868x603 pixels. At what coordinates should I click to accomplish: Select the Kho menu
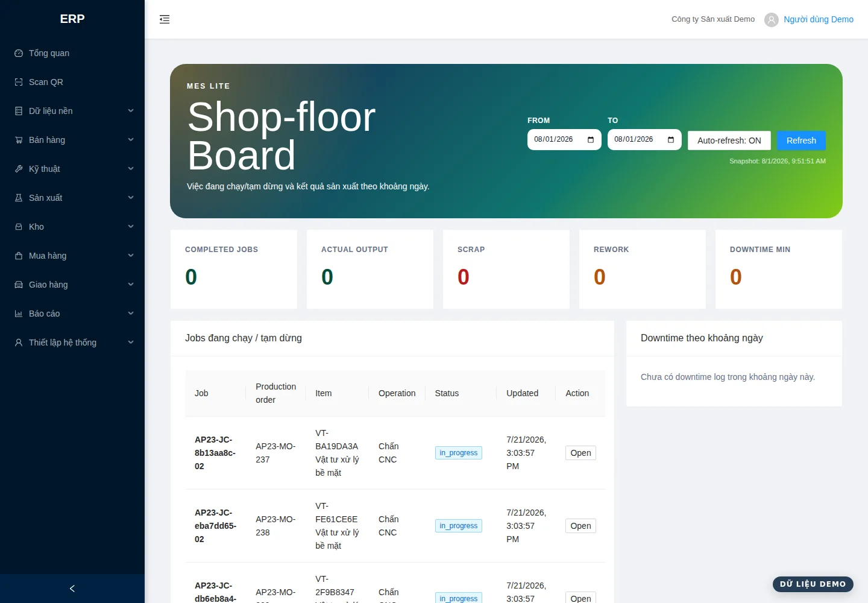tap(72, 227)
